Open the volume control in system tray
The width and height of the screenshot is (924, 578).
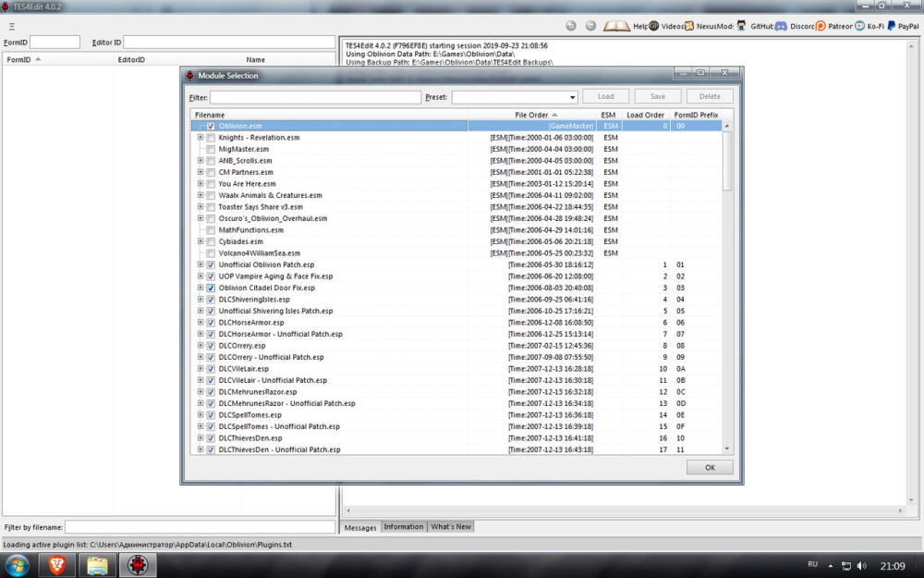[x=861, y=566]
